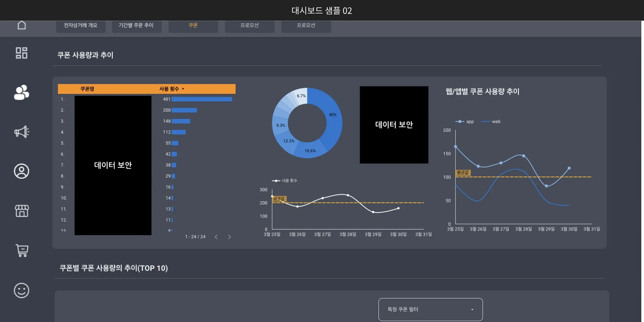Toggle the web legend entry
644x322 pixels.
(x=491, y=122)
